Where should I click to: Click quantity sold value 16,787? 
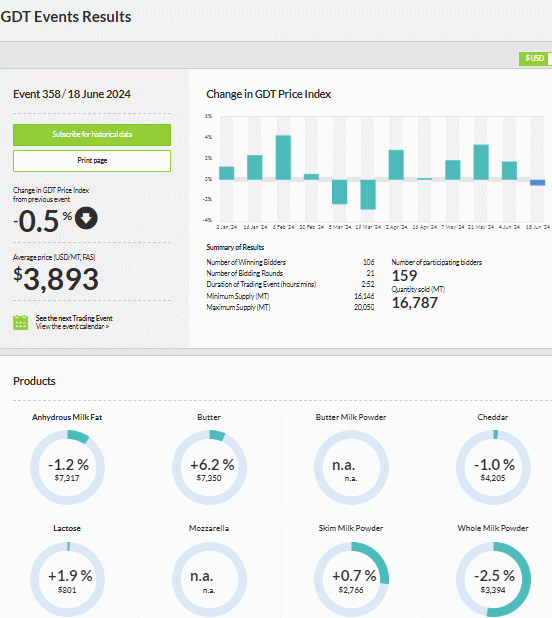(x=414, y=303)
